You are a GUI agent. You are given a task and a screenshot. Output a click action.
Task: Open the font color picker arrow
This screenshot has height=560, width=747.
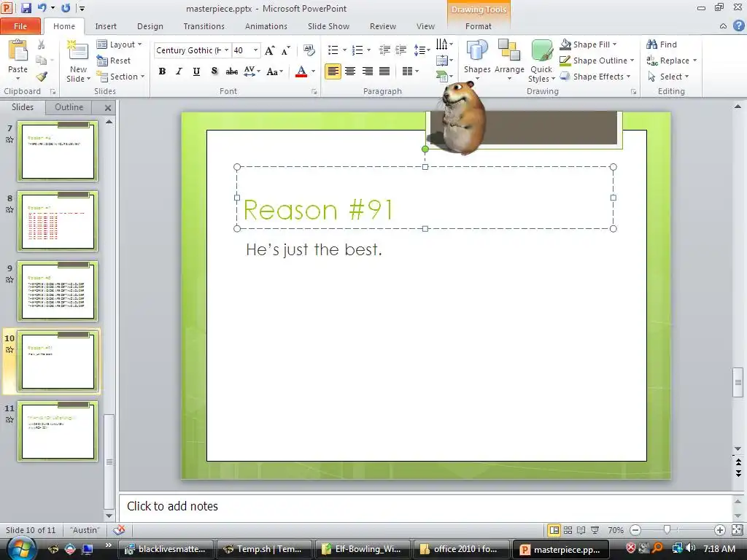(x=314, y=71)
